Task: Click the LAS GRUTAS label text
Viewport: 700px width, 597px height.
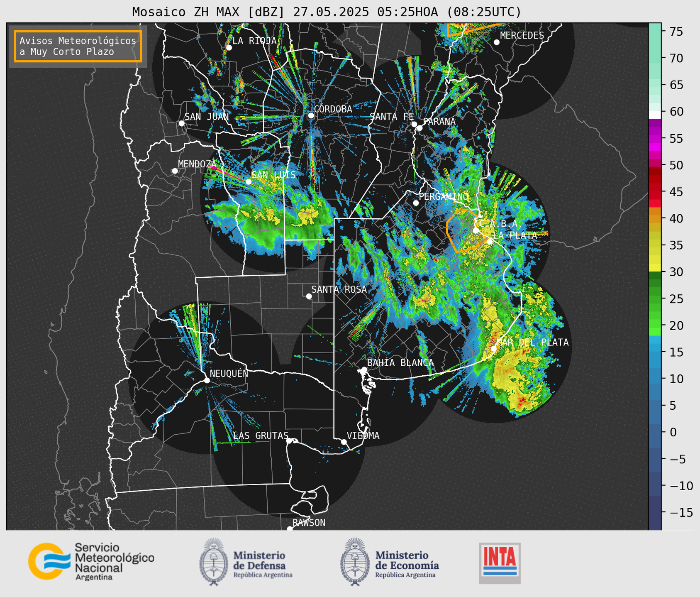Action: [261, 436]
